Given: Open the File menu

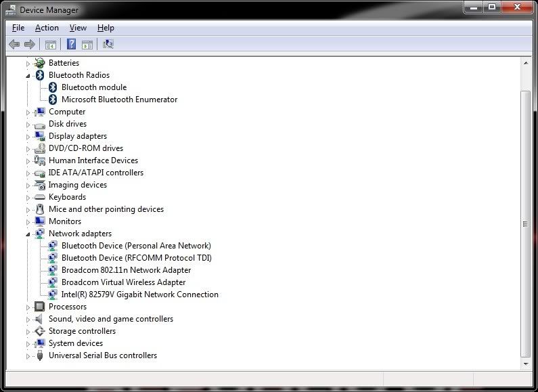Looking at the screenshot, I should click(x=18, y=28).
